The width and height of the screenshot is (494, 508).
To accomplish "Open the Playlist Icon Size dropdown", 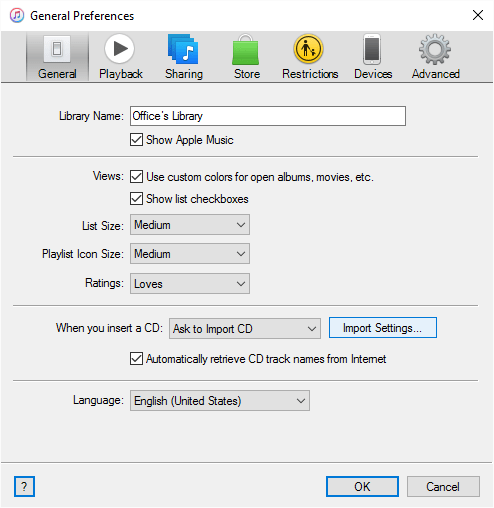I will coord(190,254).
